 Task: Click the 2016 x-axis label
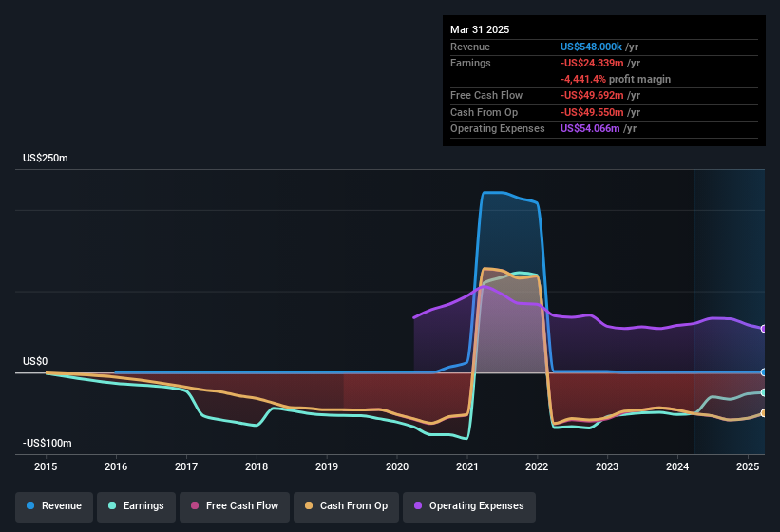[116, 466]
